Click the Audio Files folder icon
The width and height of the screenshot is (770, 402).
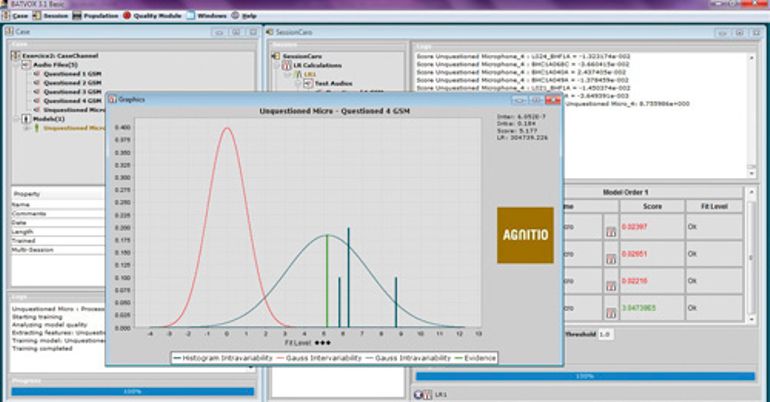coord(27,64)
